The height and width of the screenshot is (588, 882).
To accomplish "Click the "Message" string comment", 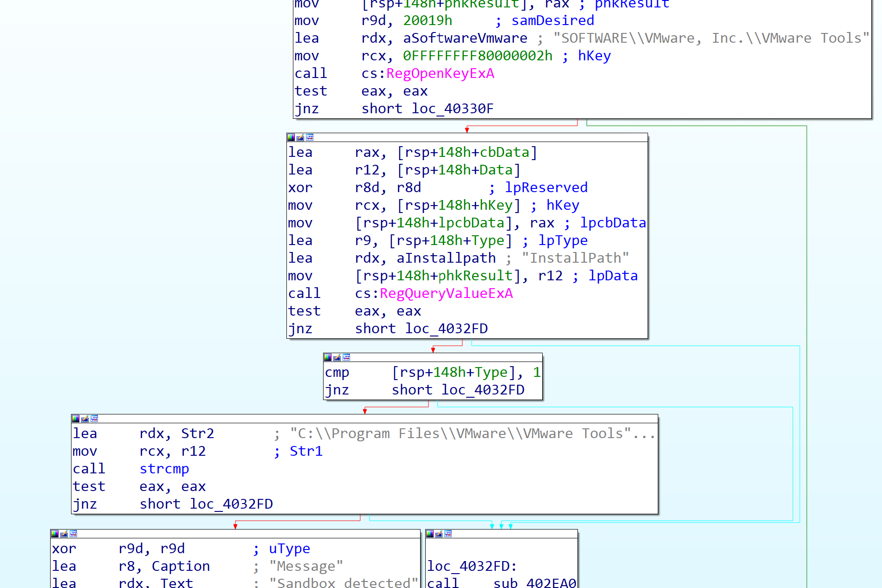I will [x=306, y=567].
